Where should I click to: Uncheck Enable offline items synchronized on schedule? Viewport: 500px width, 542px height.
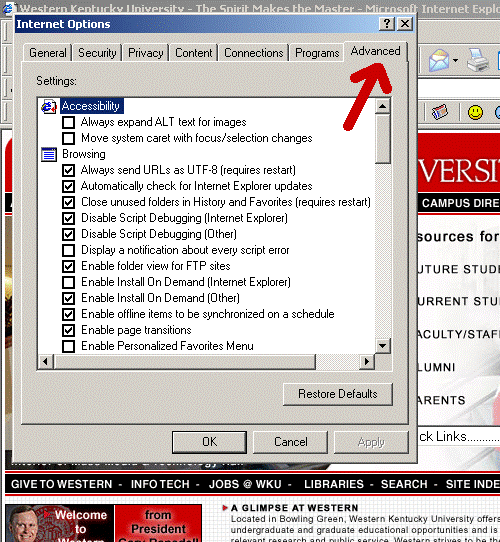(68, 314)
